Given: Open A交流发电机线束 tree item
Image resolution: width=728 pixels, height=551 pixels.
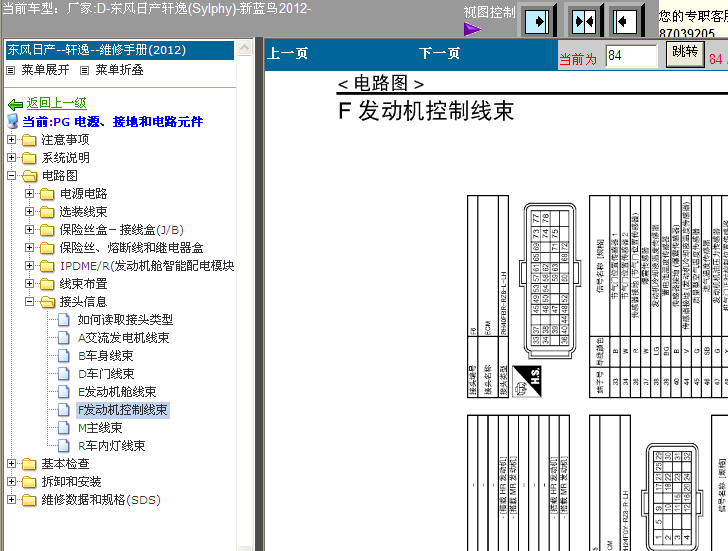Looking at the screenshot, I should click(124, 337).
